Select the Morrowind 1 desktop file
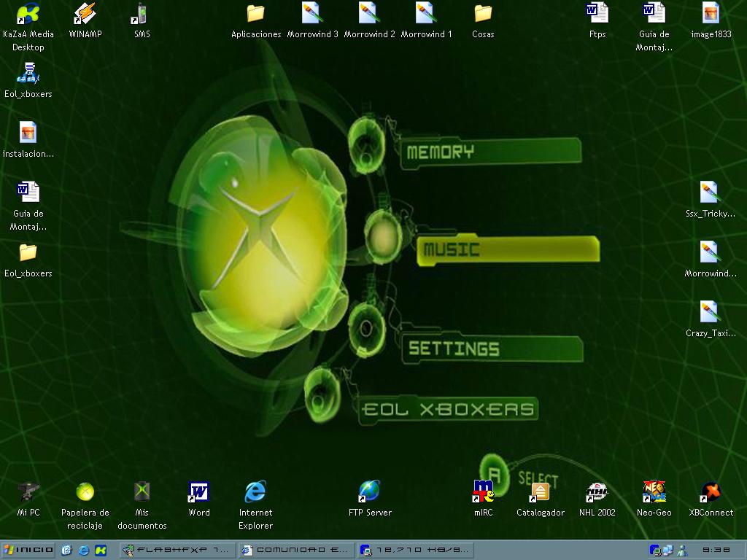 coord(426,15)
